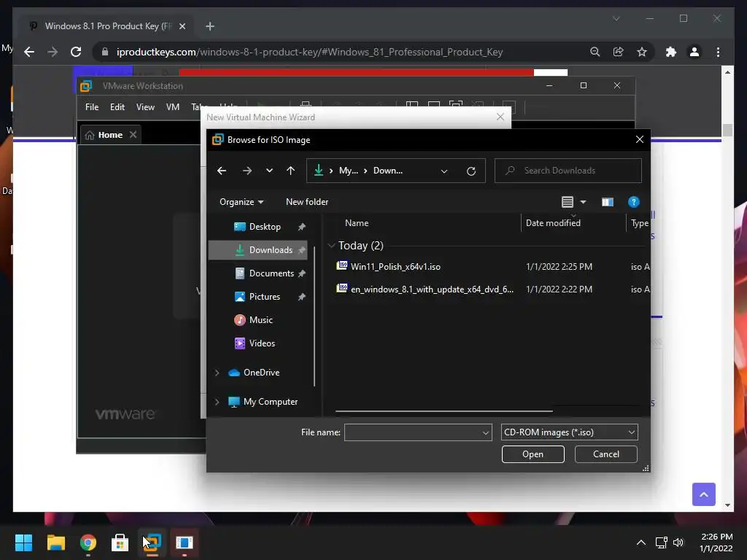Expand the My Computer tree node
Viewport: 747px width, 560px height.
[217, 402]
